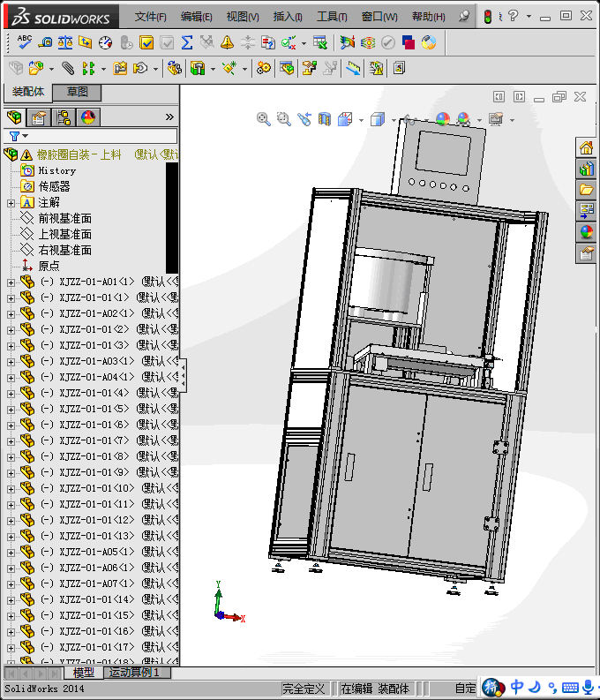Image resolution: width=600 pixels, height=700 pixels.
Task: Open Design Library icon in task pane
Action: click(586, 169)
